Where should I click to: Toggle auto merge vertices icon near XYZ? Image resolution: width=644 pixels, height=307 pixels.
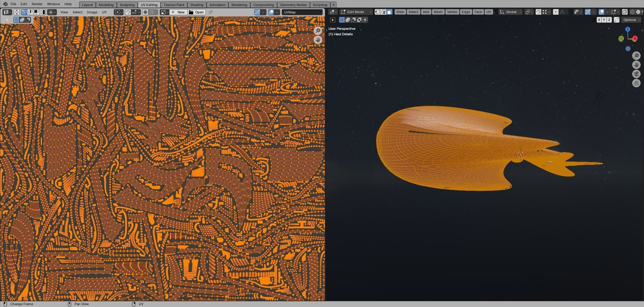(x=617, y=20)
